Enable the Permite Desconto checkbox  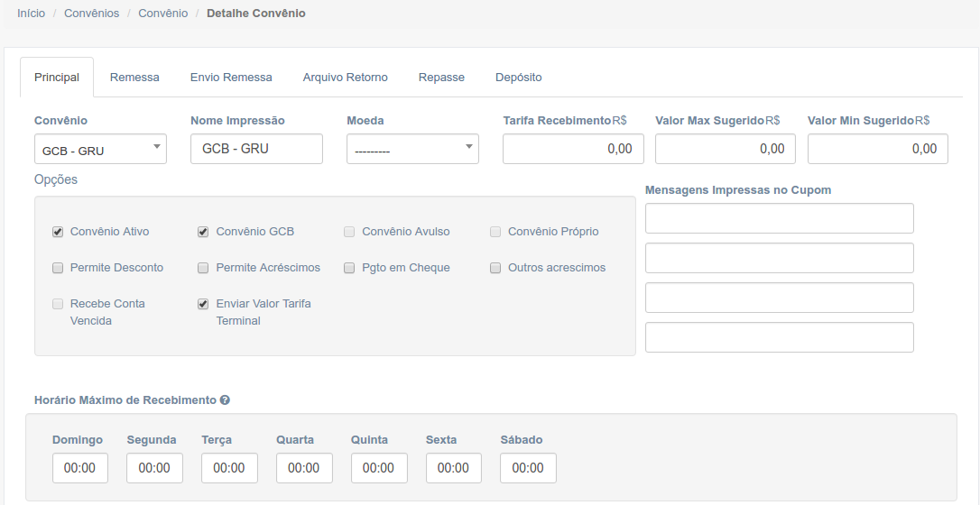58,268
